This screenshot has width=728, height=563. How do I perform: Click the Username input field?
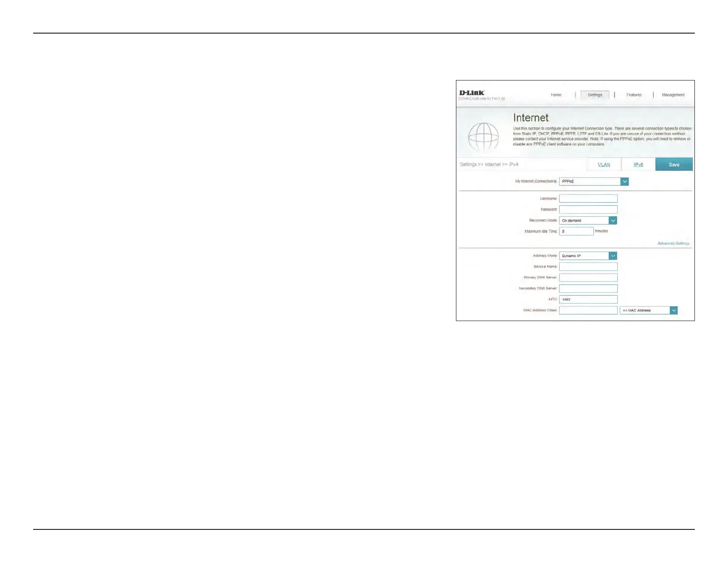(588, 198)
